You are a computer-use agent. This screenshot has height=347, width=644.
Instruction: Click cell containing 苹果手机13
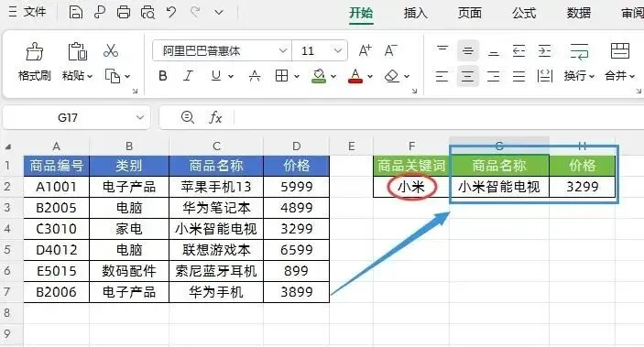tap(216, 187)
